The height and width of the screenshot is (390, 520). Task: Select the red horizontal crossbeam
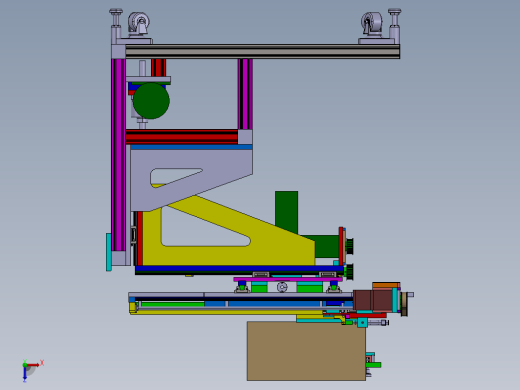tap(182, 137)
